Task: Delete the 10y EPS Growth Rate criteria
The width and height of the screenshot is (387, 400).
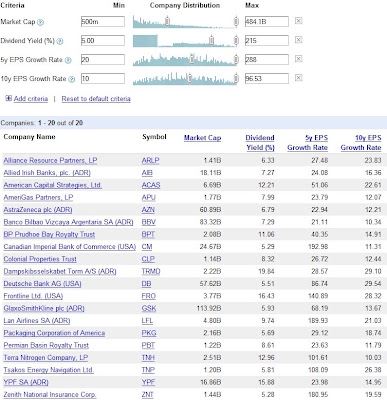Action: [x=299, y=78]
